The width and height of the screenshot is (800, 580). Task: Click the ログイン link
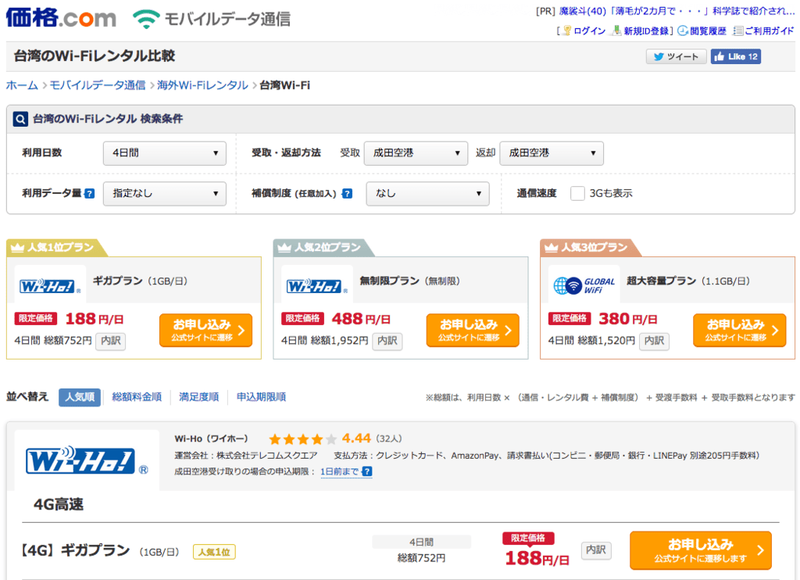tap(584, 31)
